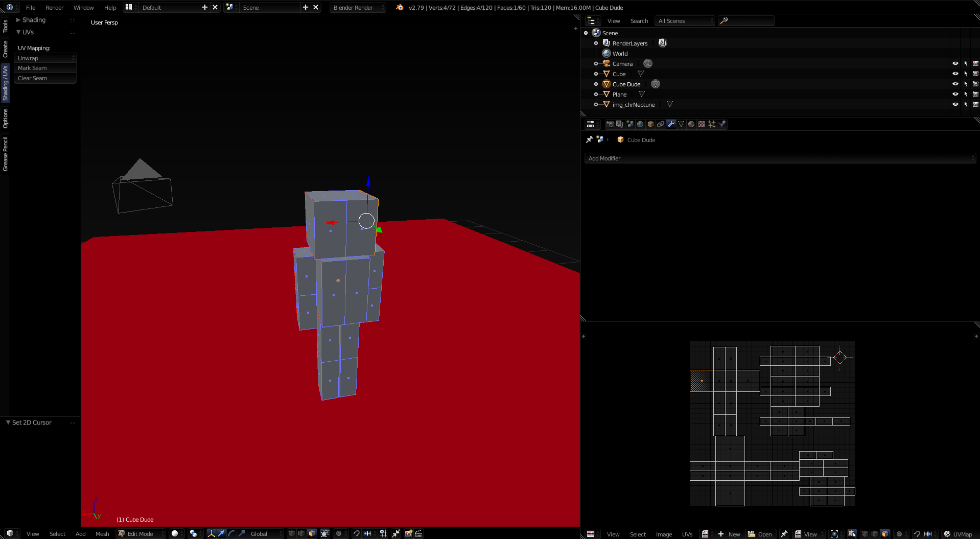Toggle visibility eye for Cube Dude
The width and height of the screenshot is (980, 539).
coord(955,84)
